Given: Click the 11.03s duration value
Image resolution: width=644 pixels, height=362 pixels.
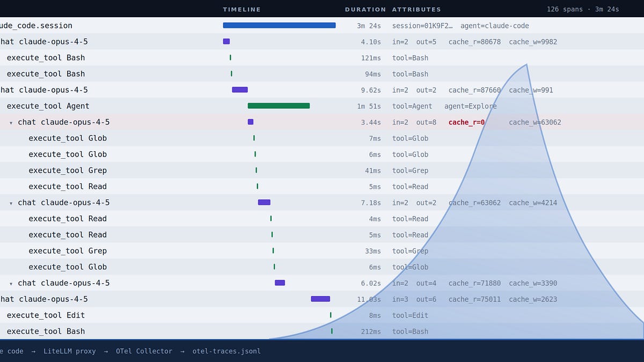Looking at the screenshot, I should click(369, 299).
